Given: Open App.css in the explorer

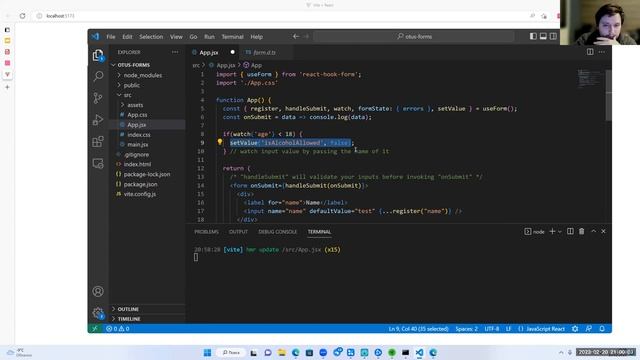Looking at the screenshot, I should [147, 115].
